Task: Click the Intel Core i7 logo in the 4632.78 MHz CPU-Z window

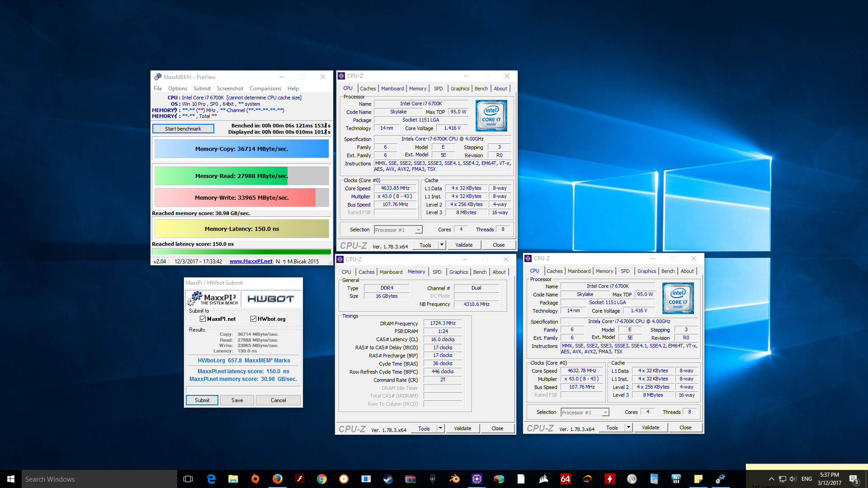Action: pyautogui.click(x=678, y=298)
